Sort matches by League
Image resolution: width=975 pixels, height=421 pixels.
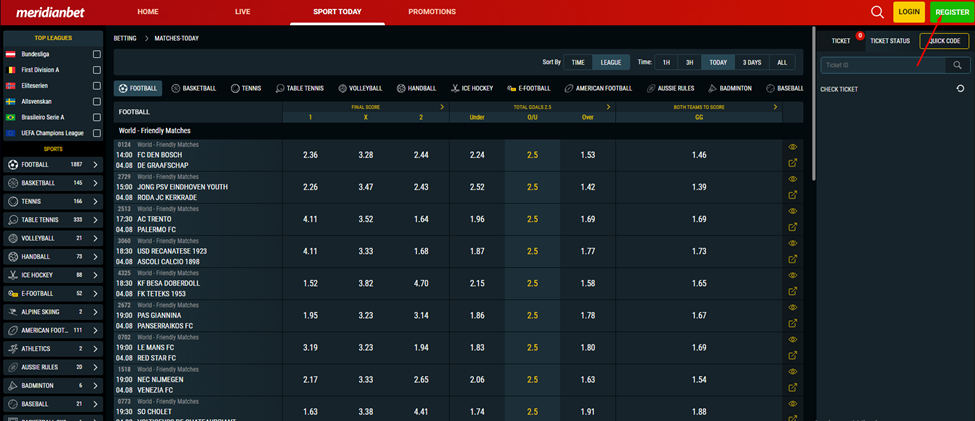pos(611,62)
